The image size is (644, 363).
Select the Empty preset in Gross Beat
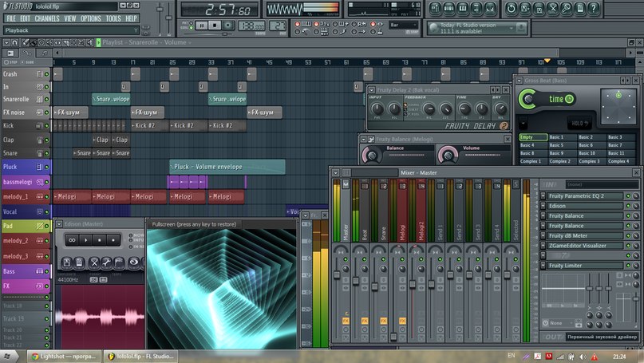pos(533,137)
